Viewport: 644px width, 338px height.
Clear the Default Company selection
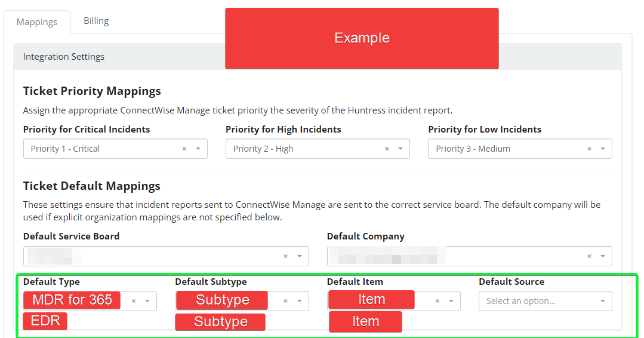589,256
